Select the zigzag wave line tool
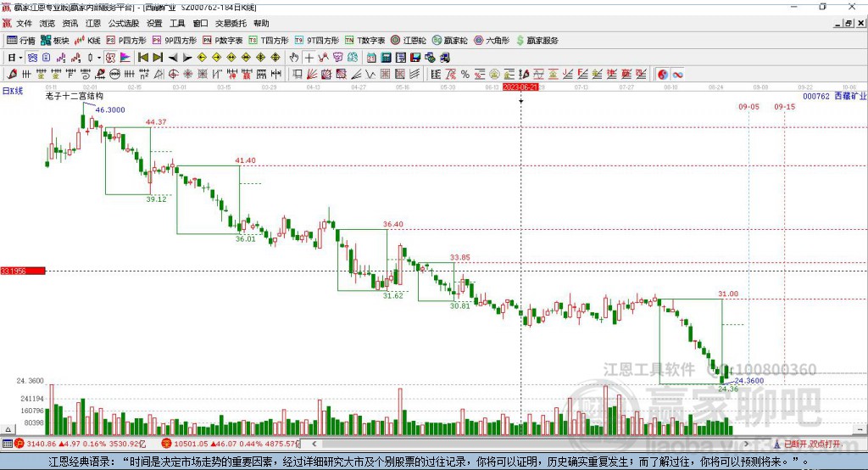The height and width of the screenshot is (470, 868). [x=370, y=75]
